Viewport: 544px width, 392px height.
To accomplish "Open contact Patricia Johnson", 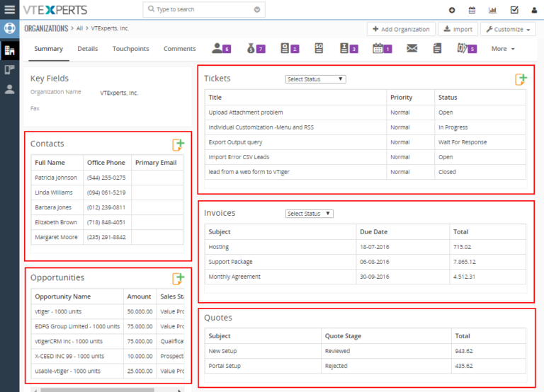I will point(56,178).
